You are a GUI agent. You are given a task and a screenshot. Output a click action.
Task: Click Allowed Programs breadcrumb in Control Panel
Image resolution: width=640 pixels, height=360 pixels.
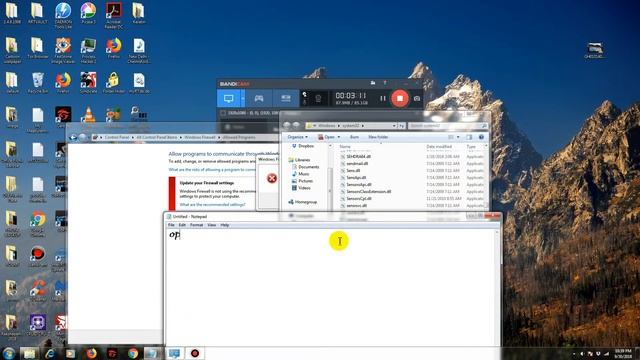[239, 138]
